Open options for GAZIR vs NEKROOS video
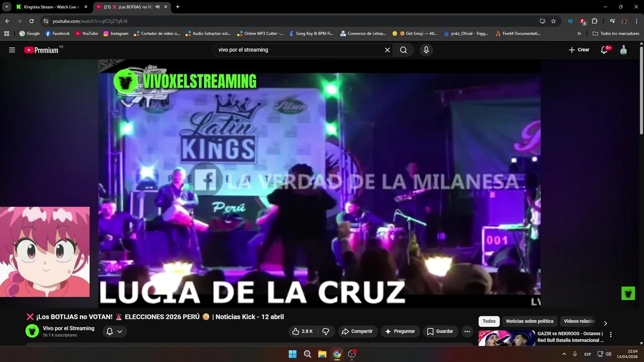 (x=611, y=334)
